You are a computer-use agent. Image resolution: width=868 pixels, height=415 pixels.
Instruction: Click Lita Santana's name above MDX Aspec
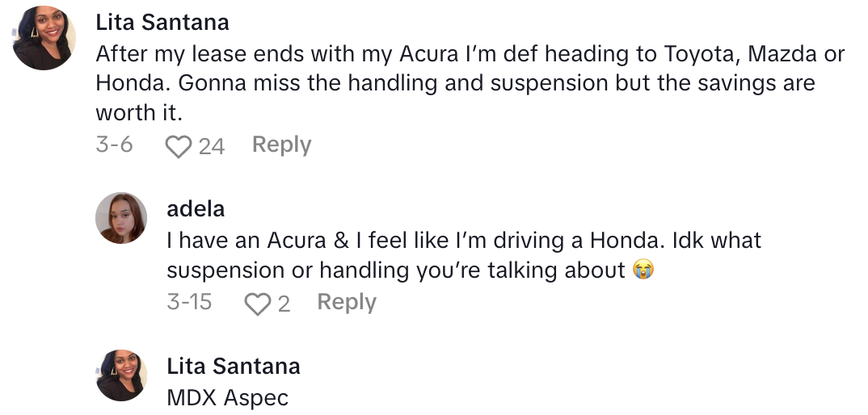click(x=233, y=366)
